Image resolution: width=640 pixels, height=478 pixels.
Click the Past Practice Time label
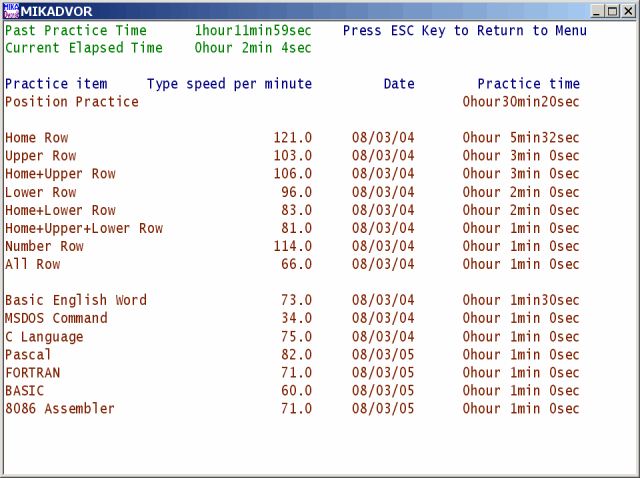[76, 31]
